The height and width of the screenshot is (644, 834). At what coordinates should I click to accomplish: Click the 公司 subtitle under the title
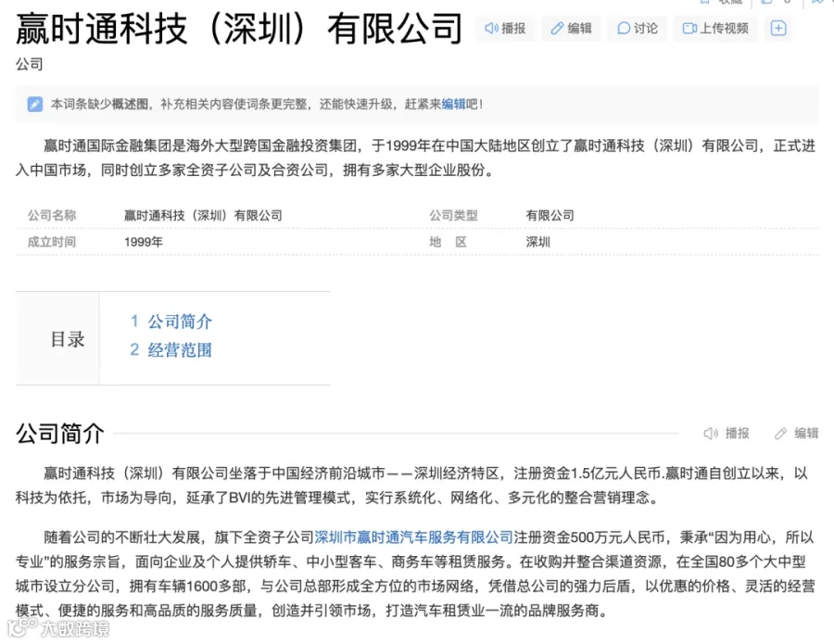point(30,64)
